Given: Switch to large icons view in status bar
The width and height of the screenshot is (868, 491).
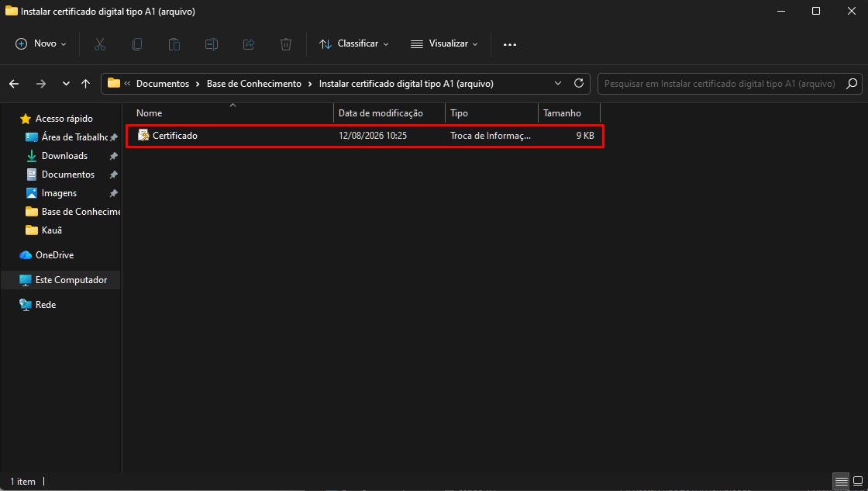Looking at the screenshot, I should pos(857,480).
